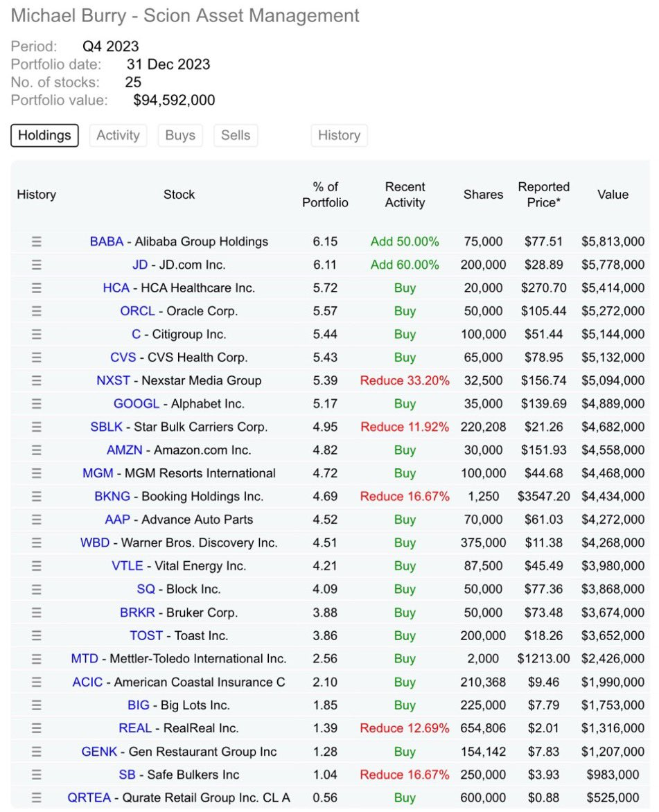Click the WBD stock ticker link
Image resolution: width=659 pixels, height=812 pixels.
coord(95,543)
